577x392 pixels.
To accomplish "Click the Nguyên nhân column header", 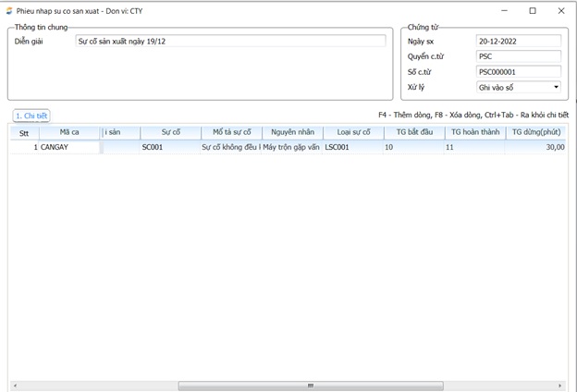I will [x=292, y=132].
